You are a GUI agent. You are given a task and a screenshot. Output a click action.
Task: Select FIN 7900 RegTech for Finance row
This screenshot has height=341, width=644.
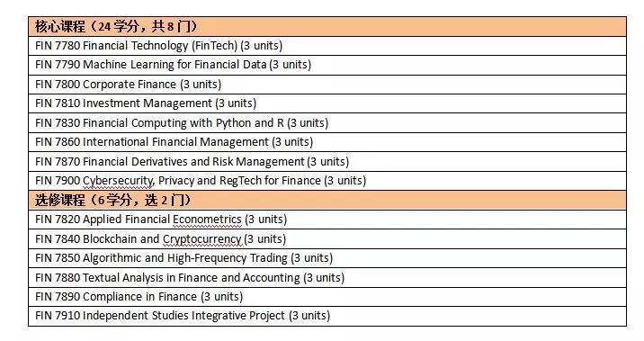coord(327,181)
